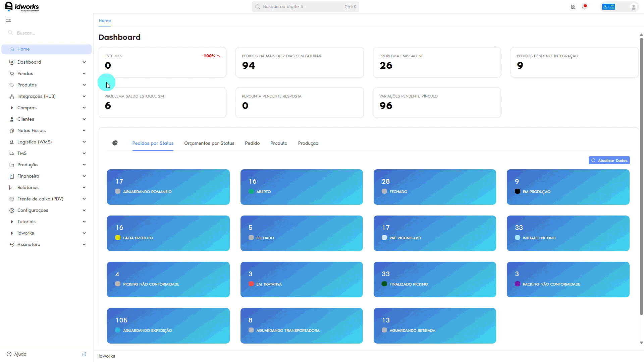Viewport: 644px width, 362px height.
Task: Open the apps grid icon in top bar
Action: (573, 7)
